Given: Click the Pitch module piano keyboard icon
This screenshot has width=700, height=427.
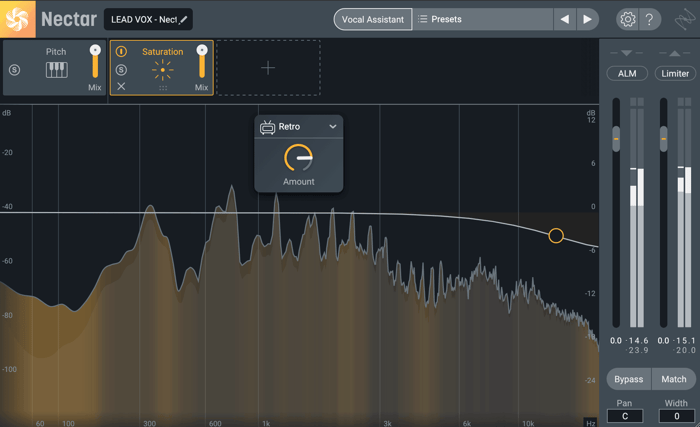Looking at the screenshot, I should click(57, 70).
